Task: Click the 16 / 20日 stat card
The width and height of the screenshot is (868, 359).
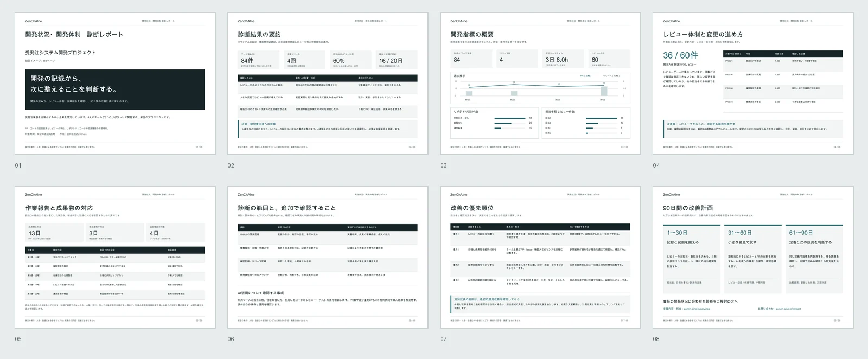Action: [x=397, y=60]
